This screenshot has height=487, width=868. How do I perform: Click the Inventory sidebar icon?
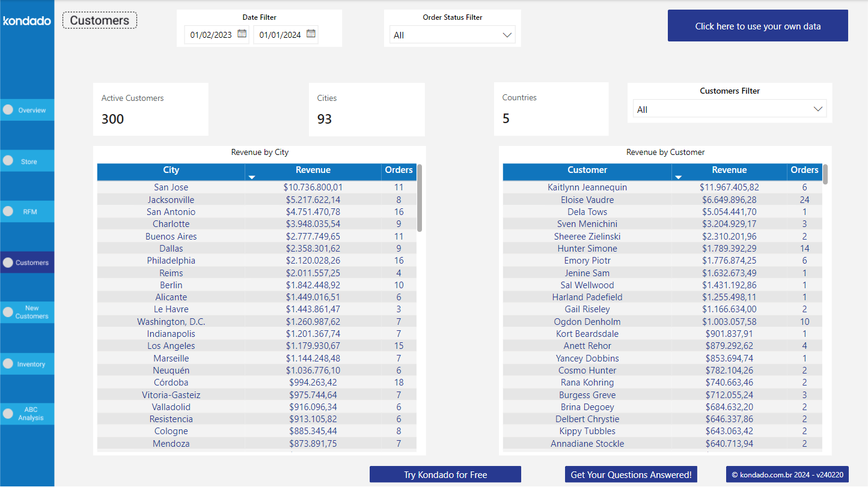tap(8, 363)
